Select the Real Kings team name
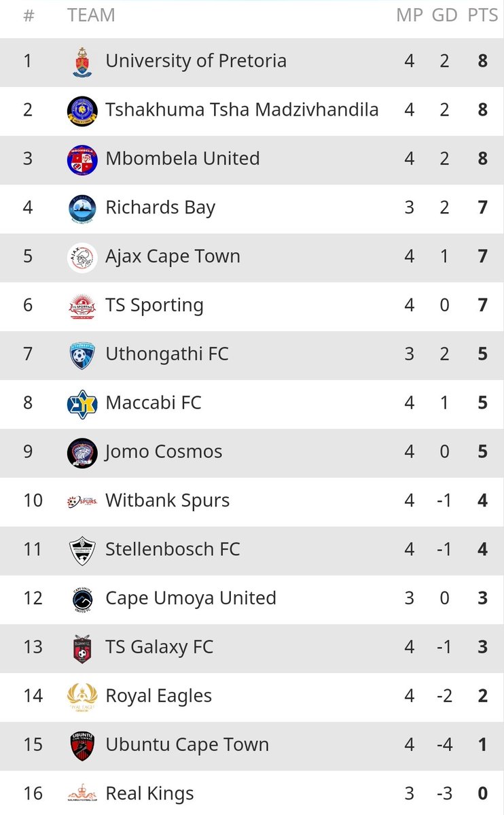 149,793
